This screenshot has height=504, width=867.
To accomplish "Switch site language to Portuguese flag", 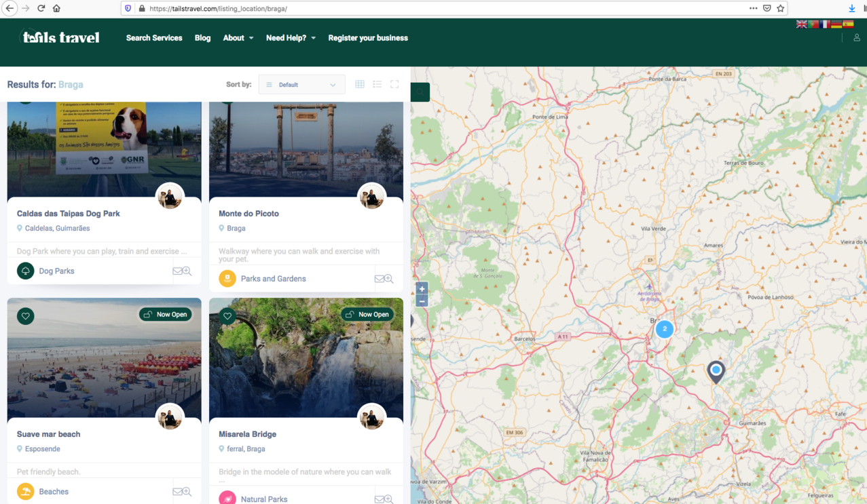I will point(813,24).
